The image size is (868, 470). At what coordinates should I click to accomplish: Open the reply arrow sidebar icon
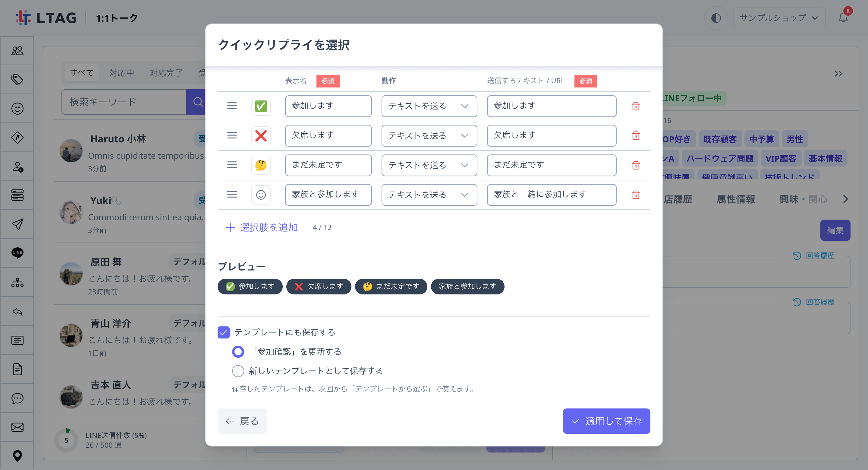tap(17, 311)
